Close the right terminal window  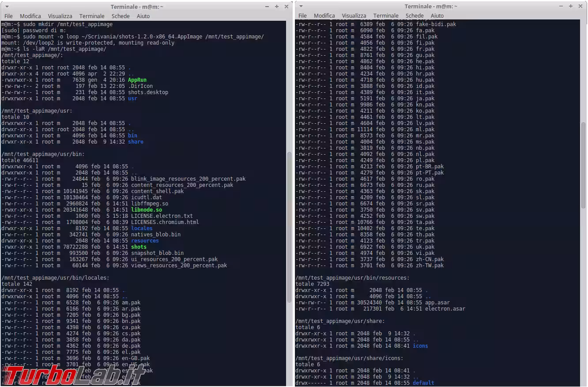(x=580, y=6)
